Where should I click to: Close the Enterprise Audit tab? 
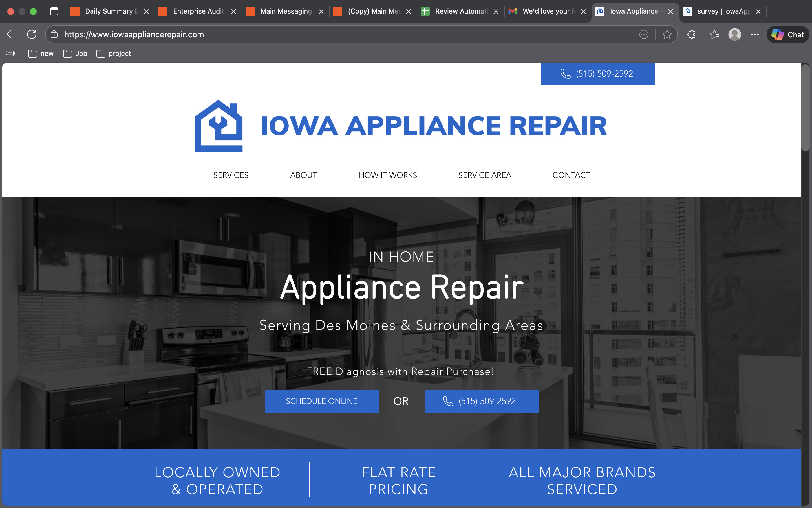pos(234,11)
